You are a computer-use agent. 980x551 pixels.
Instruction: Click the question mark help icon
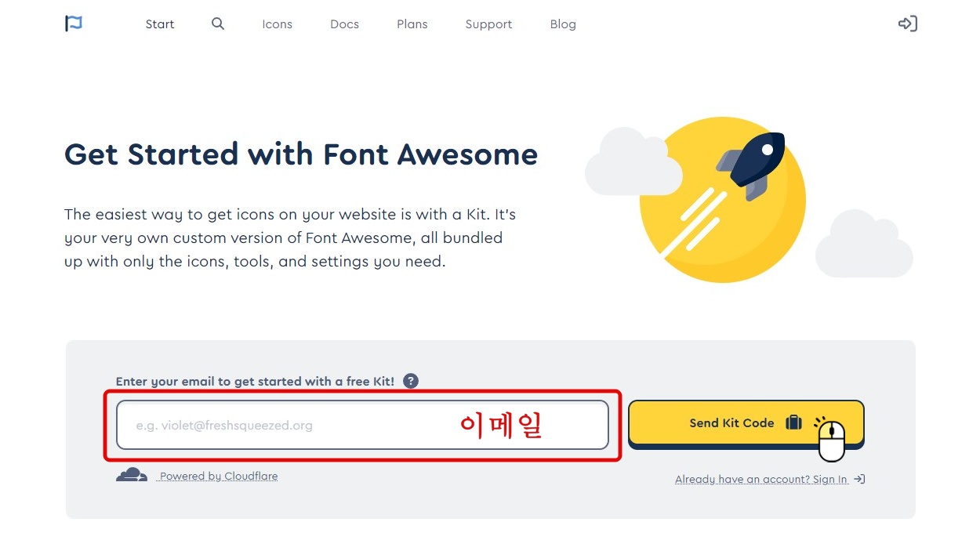pos(411,381)
